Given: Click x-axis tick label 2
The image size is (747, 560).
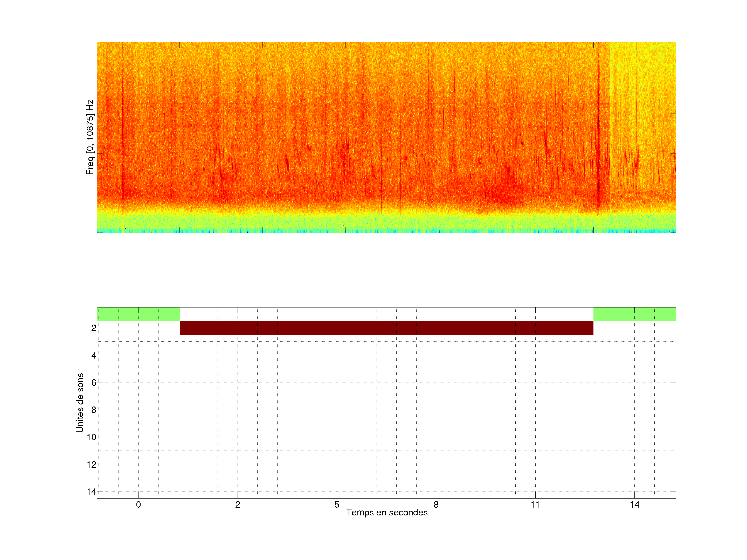Looking at the screenshot, I should [x=238, y=505].
